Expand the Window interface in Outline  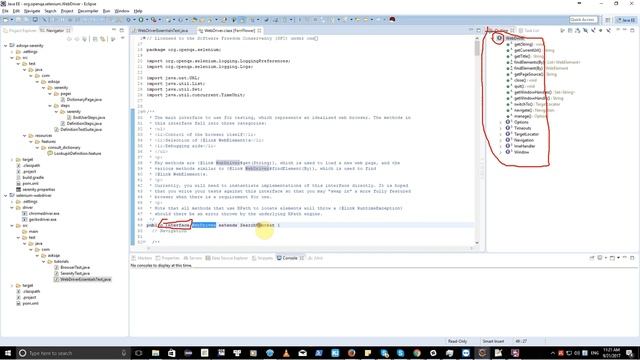click(501, 152)
